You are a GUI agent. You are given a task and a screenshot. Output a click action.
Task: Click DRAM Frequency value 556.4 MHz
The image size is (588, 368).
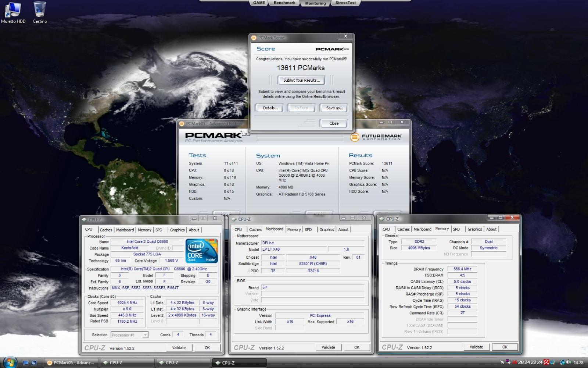tap(462, 269)
